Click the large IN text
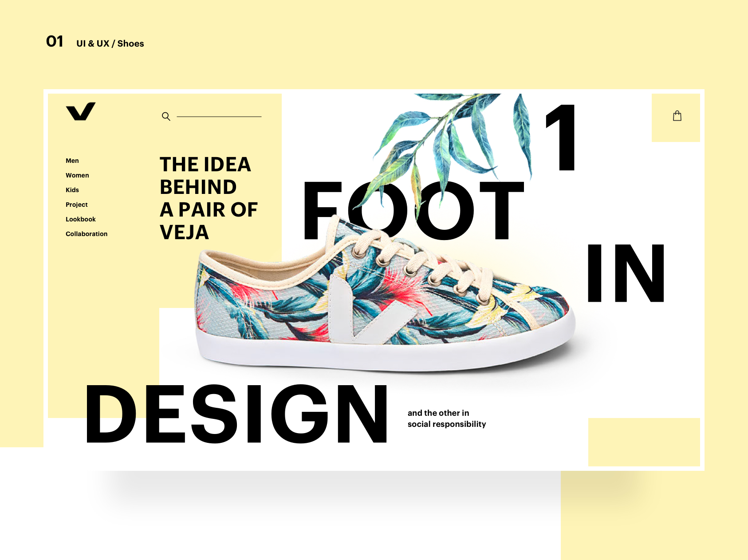Viewport: 748px width, 560px height. (626, 273)
